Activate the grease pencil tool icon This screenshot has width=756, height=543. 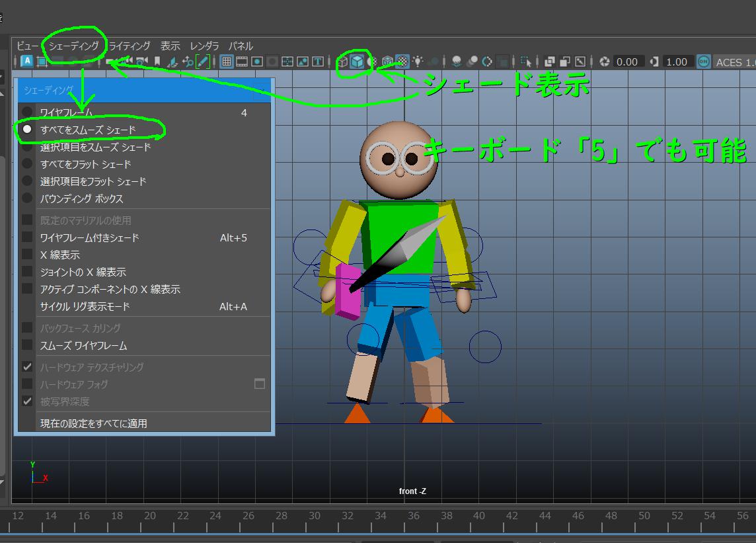point(203,62)
